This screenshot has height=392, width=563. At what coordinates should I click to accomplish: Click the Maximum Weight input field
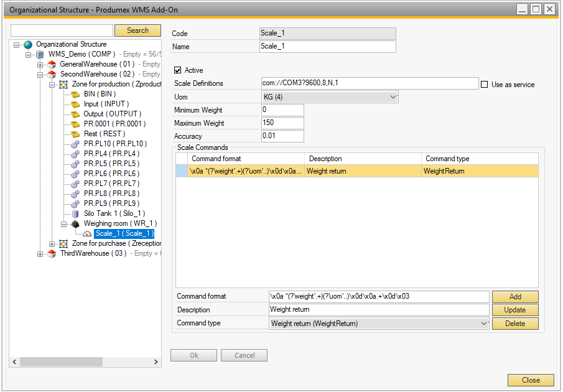pos(282,123)
